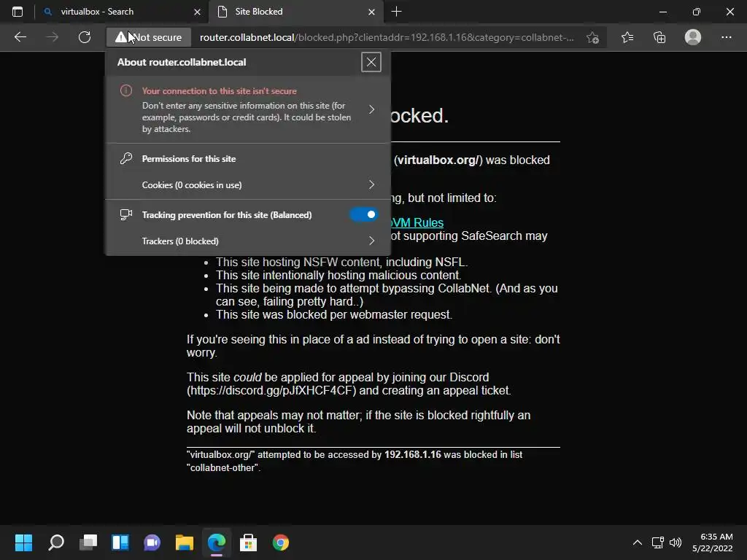Image resolution: width=747 pixels, height=560 pixels.
Task: Expand Cookies (0 cookies in use)
Action: [248, 184]
